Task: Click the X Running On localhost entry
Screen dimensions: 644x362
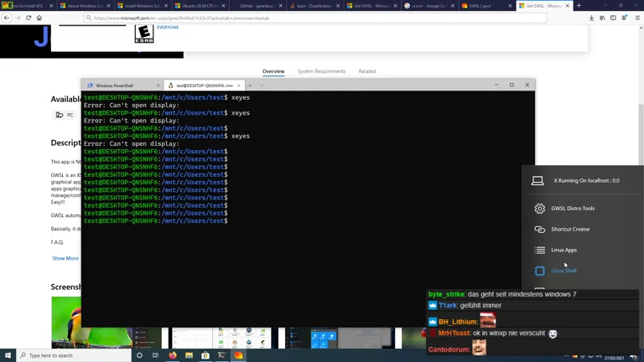Action: tap(586, 180)
